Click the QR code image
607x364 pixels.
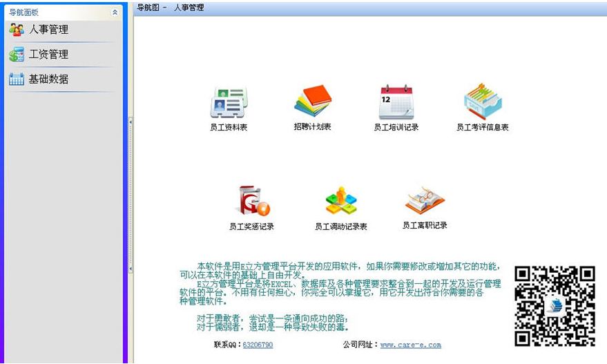coord(555,306)
